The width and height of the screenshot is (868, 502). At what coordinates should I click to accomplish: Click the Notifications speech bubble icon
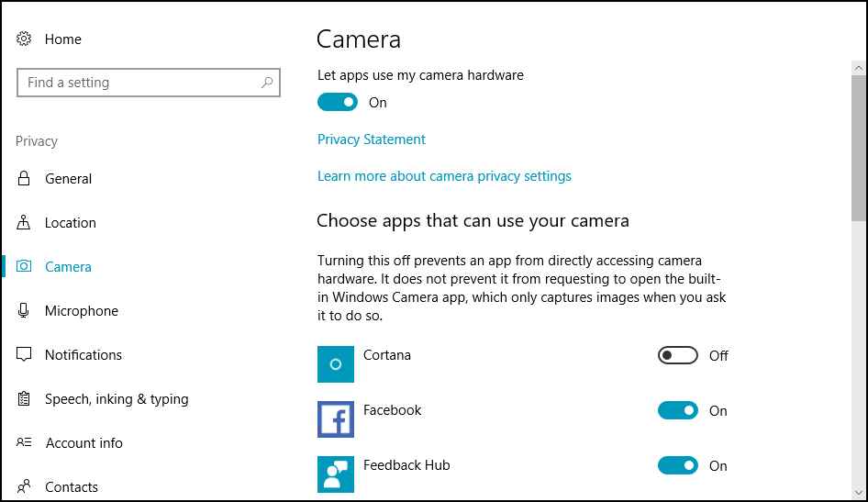25,355
